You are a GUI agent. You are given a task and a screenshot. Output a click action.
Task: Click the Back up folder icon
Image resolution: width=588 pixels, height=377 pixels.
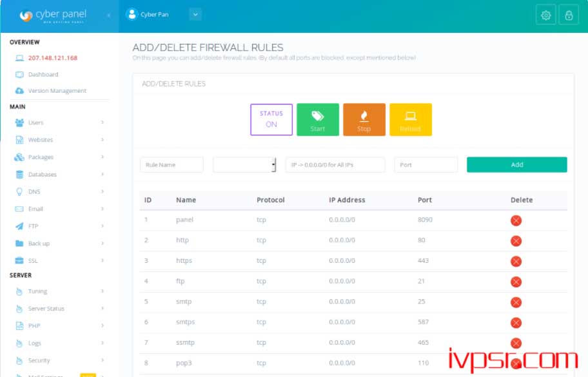click(x=19, y=243)
